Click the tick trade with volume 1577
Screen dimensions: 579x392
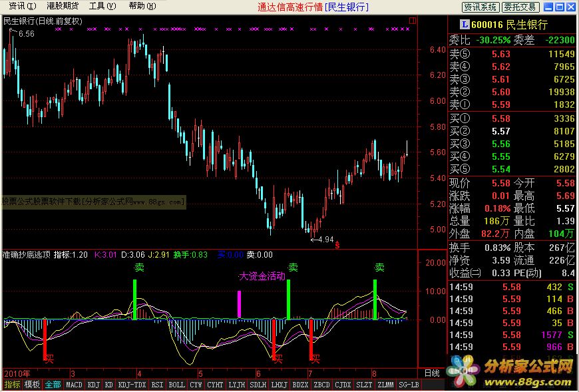pos(512,335)
